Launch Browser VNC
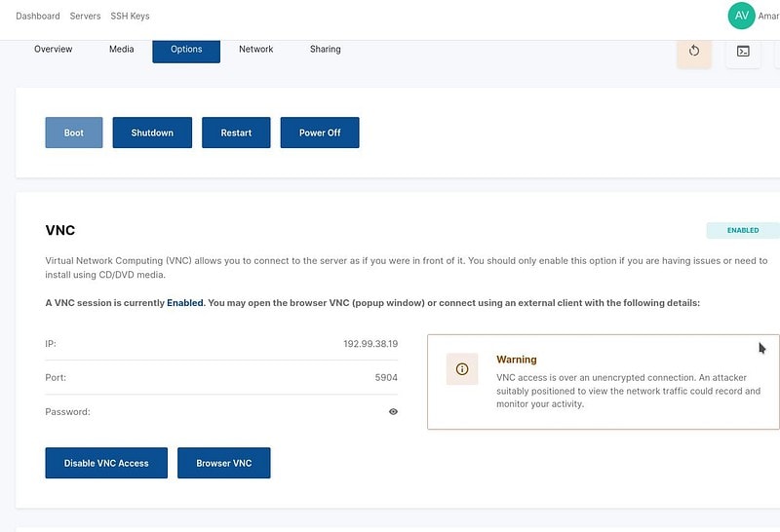This screenshot has height=532, width=780. [224, 463]
